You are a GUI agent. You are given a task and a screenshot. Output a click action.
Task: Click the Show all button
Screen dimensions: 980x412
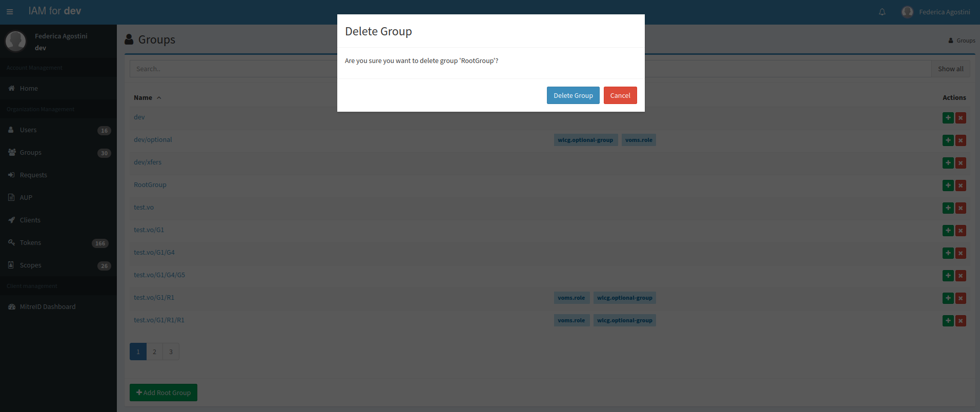pos(951,69)
